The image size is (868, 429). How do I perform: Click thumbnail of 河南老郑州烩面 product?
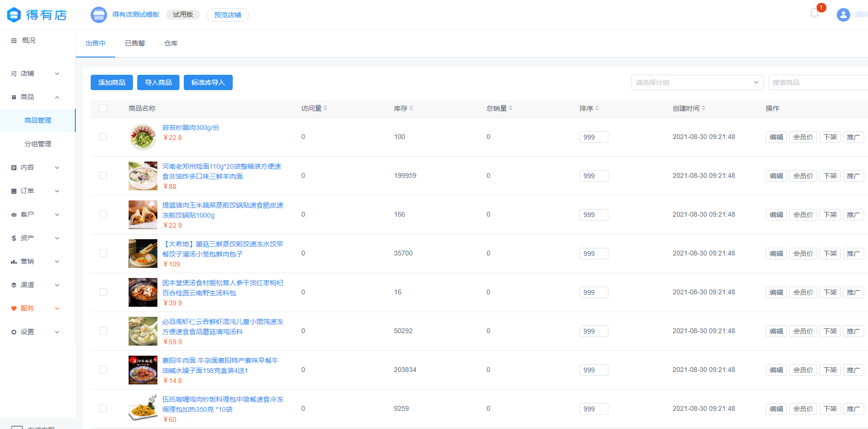tap(143, 176)
